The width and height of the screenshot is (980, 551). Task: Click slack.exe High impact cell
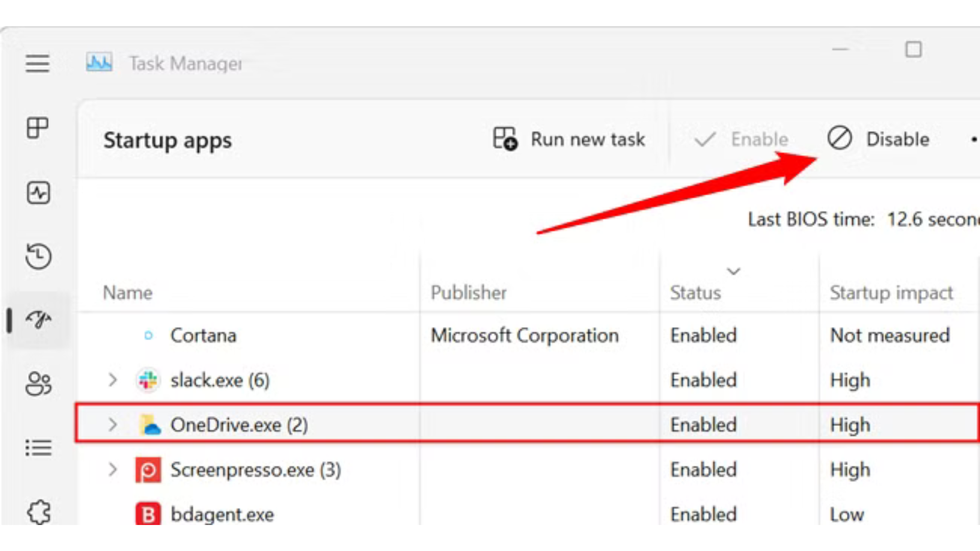click(850, 381)
